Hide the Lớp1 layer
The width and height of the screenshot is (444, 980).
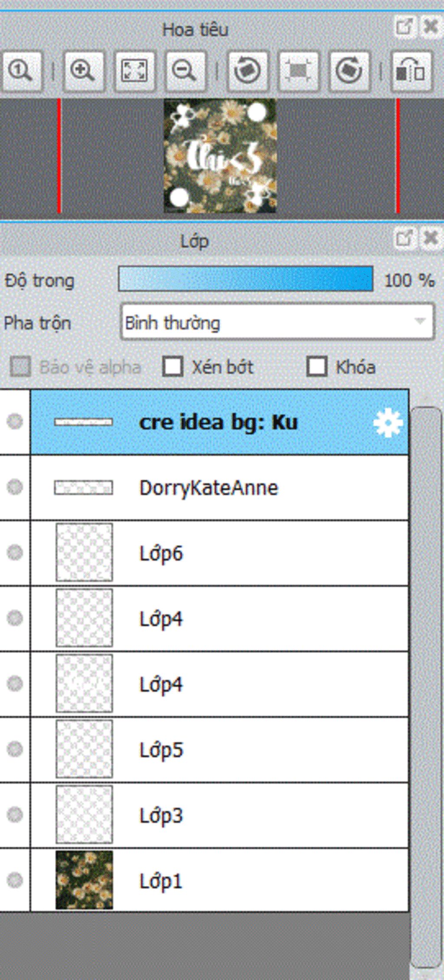tap(15, 880)
